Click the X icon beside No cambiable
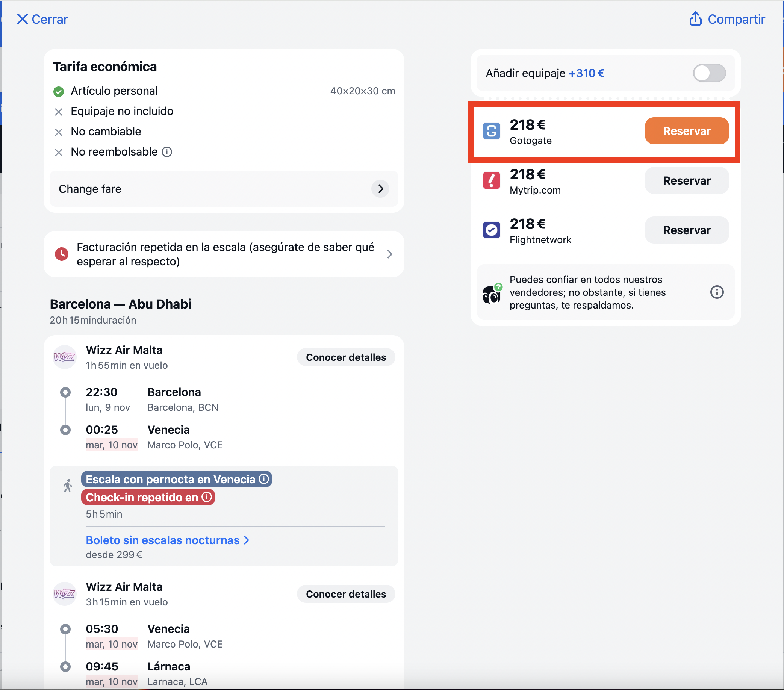Viewport: 784px width, 690px height. click(58, 132)
